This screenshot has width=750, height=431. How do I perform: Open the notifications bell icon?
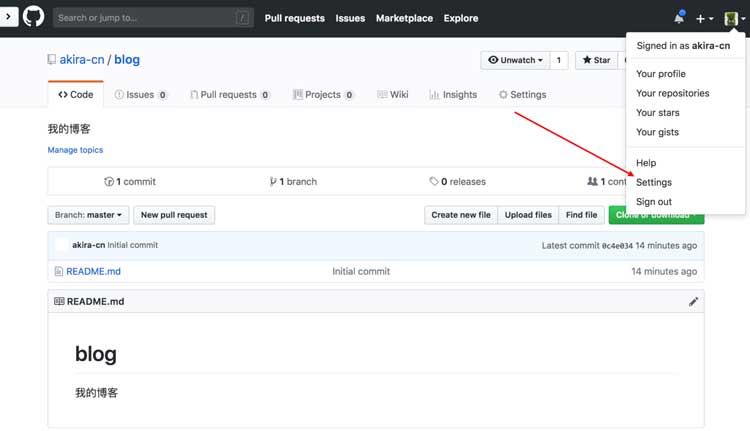tap(679, 18)
